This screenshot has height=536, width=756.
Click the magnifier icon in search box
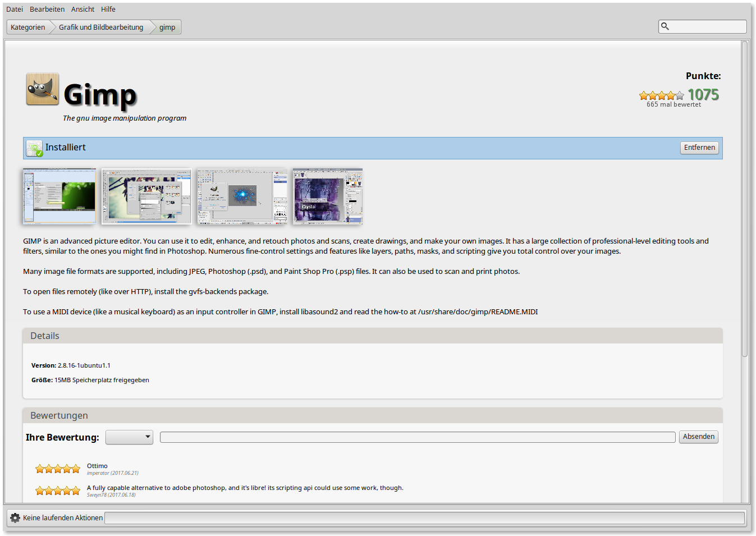click(x=665, y=26)
